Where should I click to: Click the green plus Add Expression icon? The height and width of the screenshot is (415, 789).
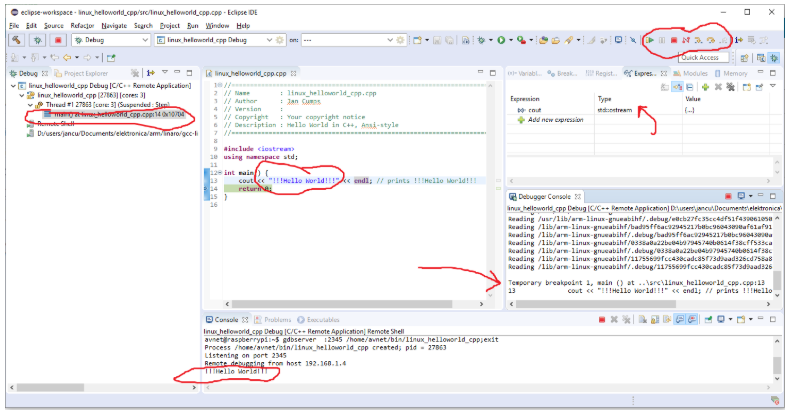tap(703, 88)
